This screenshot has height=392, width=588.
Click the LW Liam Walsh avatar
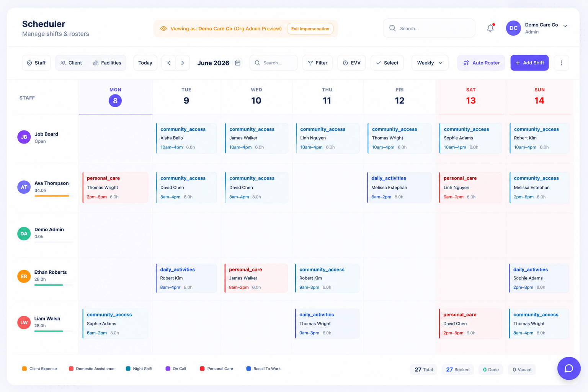coord(24,323)
